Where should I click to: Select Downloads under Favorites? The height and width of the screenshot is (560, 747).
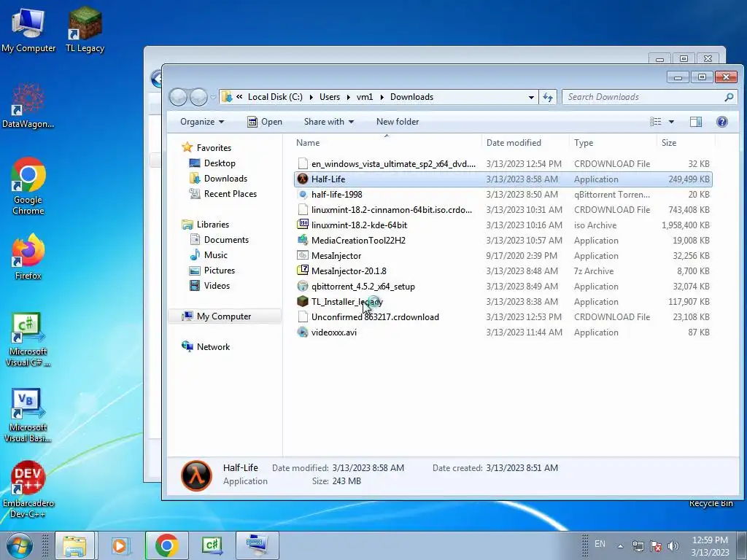pos(218,179)
